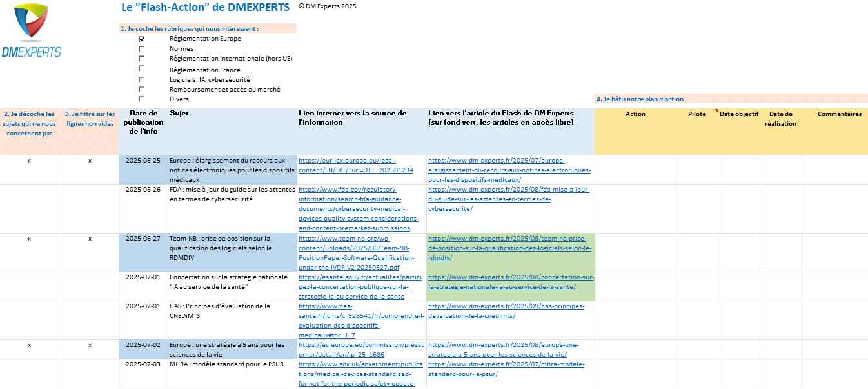This screenshot has height=389, width=868.
Task: Tick the Réglementation France checkbox
Action: tap(142, 68)
